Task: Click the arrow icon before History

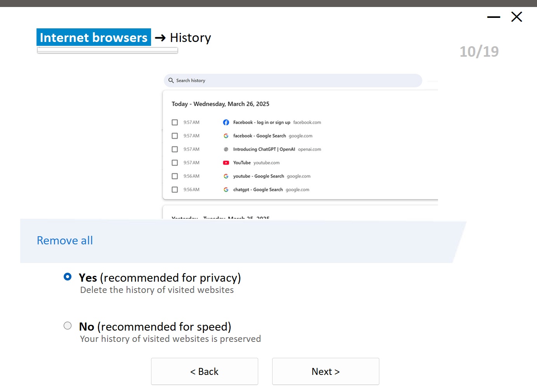Action: (160, 38)
